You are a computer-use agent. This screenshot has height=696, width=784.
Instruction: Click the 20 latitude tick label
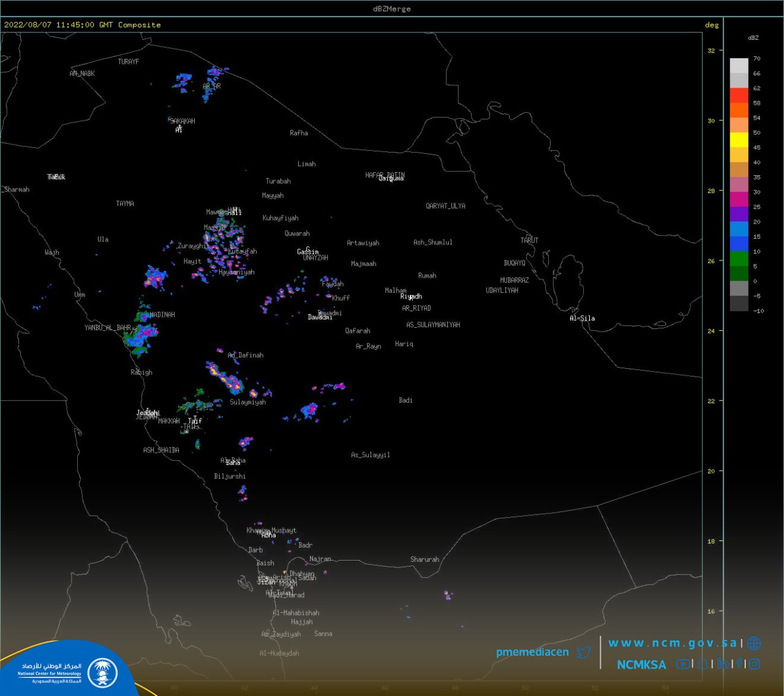(x=711, y=471)
